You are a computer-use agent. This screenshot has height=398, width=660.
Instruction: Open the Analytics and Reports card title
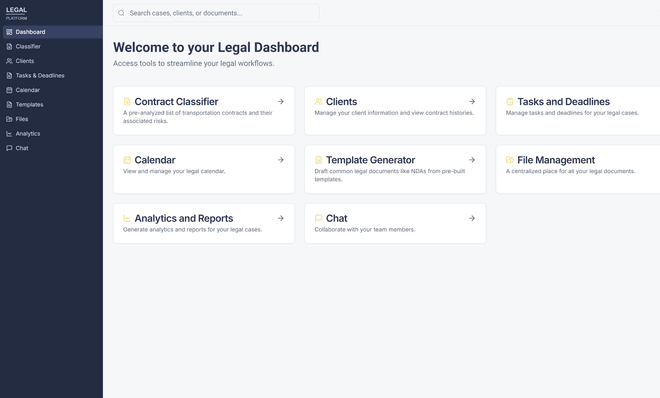click(184, 219)
